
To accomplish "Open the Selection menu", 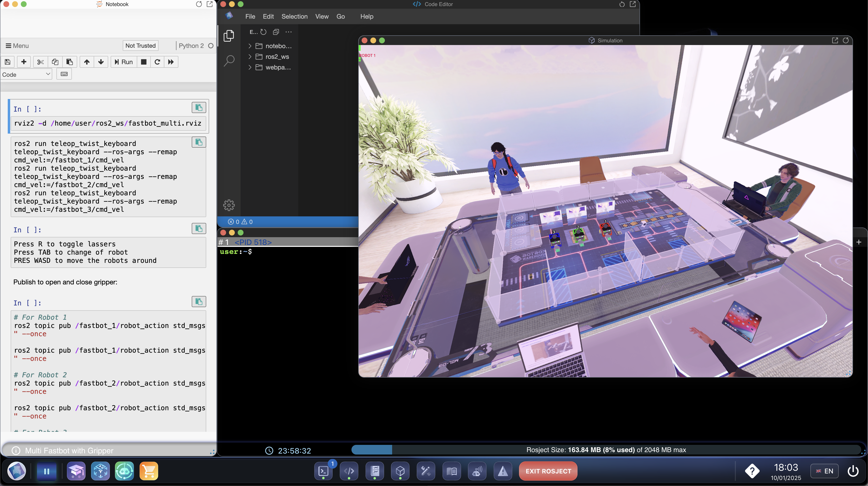I will (x=294, y=16).
